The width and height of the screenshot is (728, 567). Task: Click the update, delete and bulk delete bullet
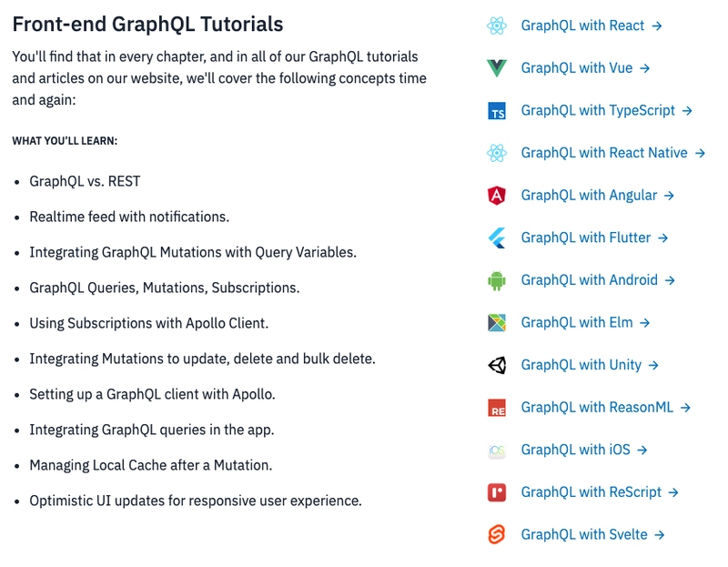pos(202,359)
